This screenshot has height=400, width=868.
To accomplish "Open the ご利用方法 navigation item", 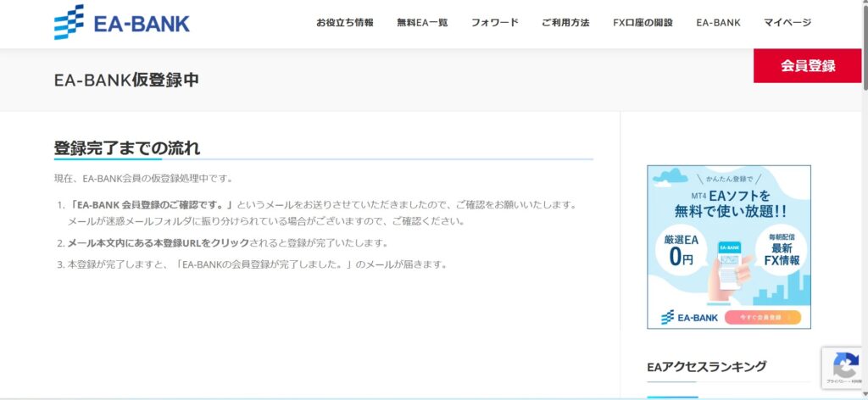I will coord(565,23).
